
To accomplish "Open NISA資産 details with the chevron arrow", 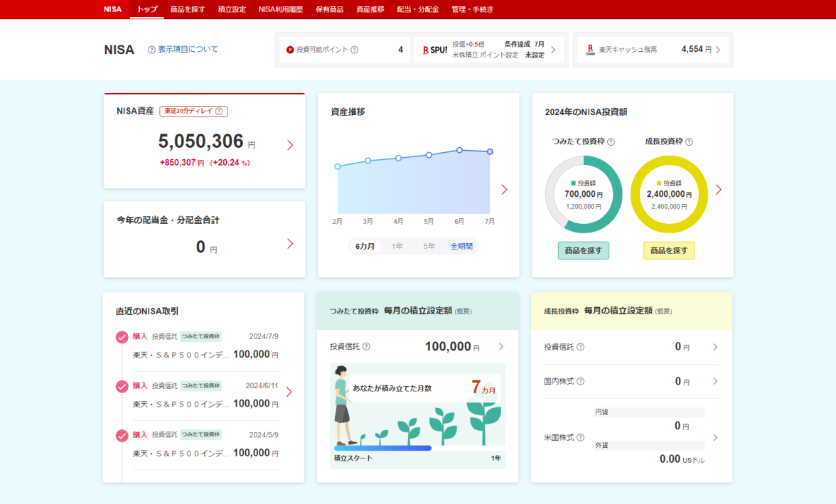I will coord(290,145).
